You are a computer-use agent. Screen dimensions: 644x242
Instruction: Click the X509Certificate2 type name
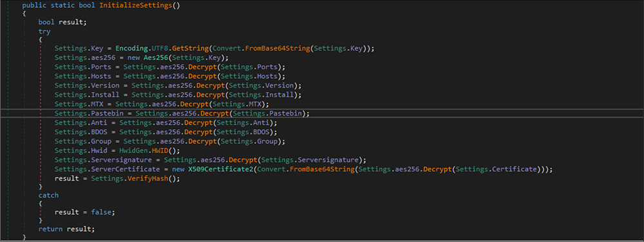coord(221,169)
